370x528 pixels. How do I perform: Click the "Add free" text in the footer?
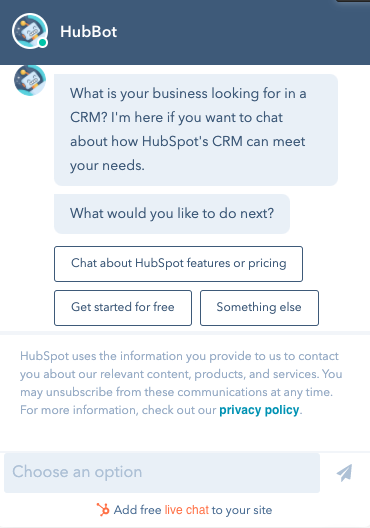(x=137, y=510)
